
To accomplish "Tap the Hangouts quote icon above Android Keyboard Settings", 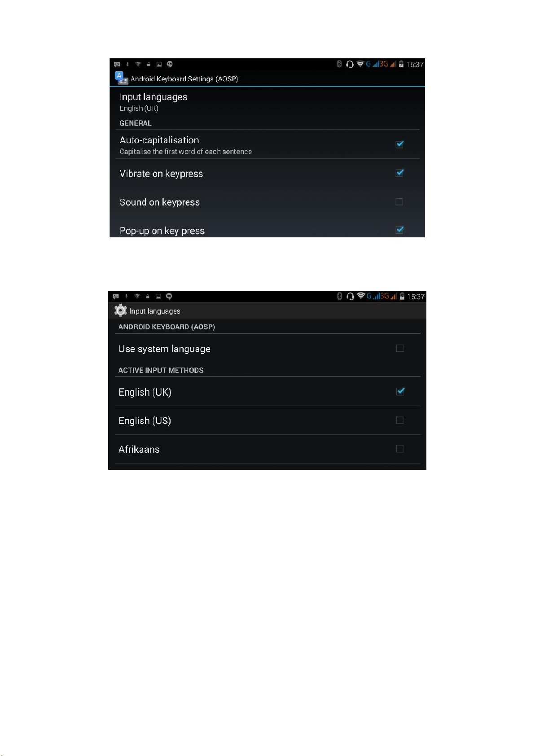I will click(170, 64).
